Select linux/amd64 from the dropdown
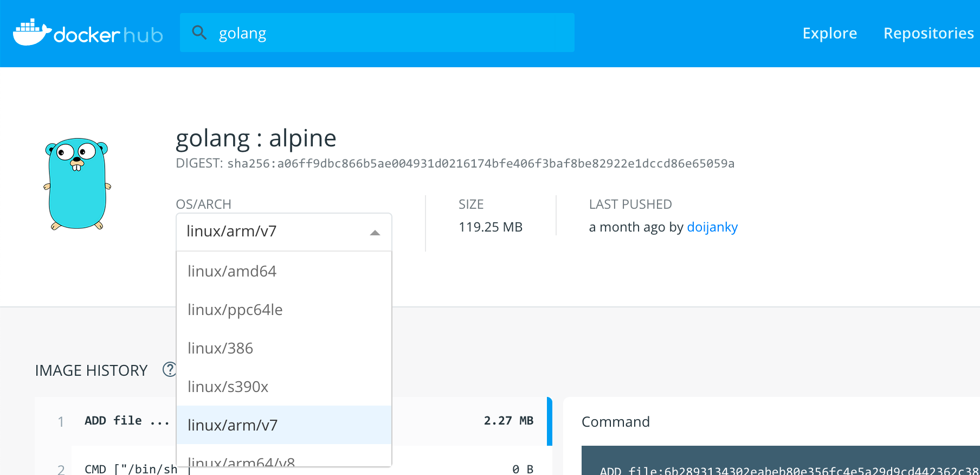The width and height of the screenshot is (980, 475). coord(284,271)
